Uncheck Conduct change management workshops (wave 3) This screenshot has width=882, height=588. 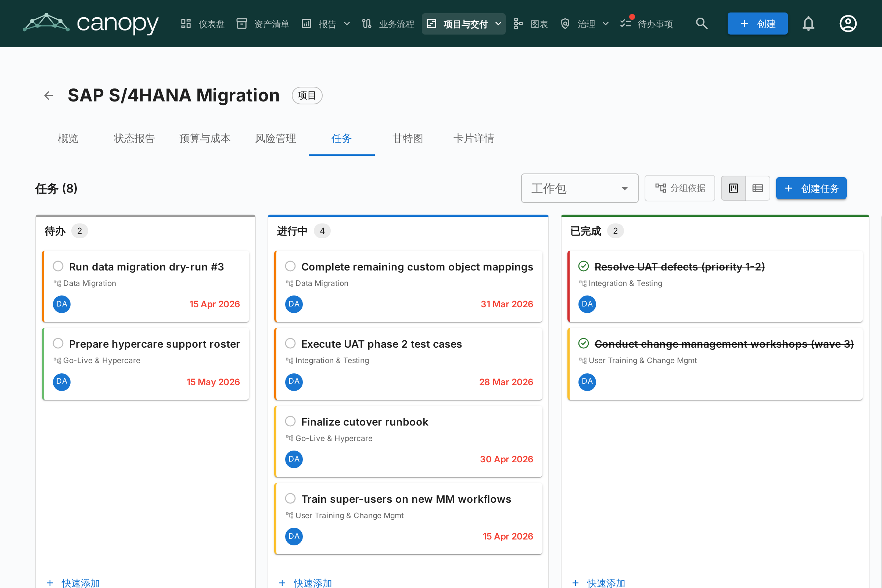pyautogui.click(x=584, y=344)
